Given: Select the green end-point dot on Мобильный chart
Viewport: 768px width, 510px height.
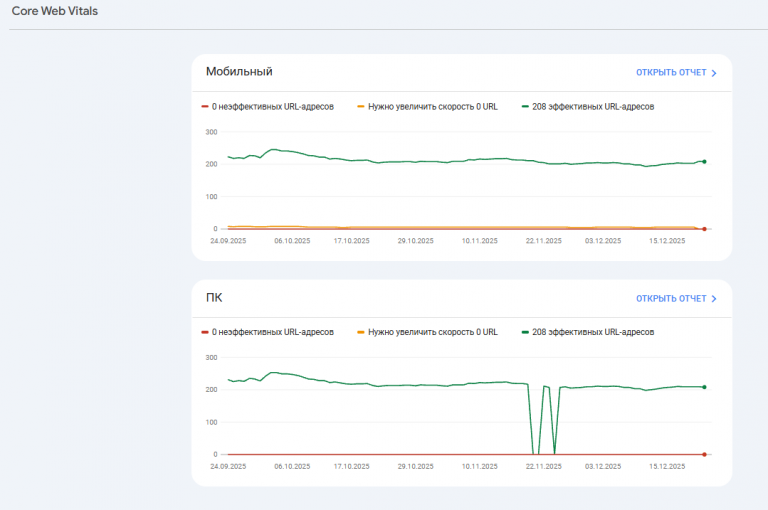Looking at the screenshot, I should [x=704, y=161].
